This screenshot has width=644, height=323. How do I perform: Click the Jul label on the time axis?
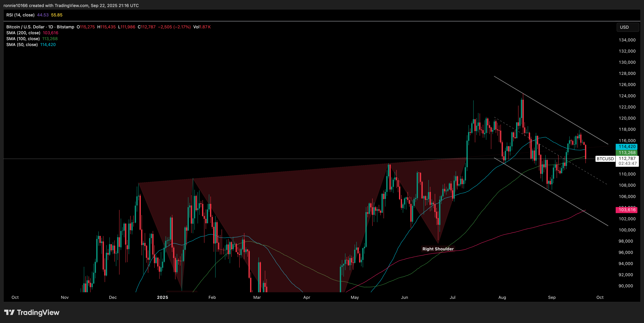click(452, 297)
